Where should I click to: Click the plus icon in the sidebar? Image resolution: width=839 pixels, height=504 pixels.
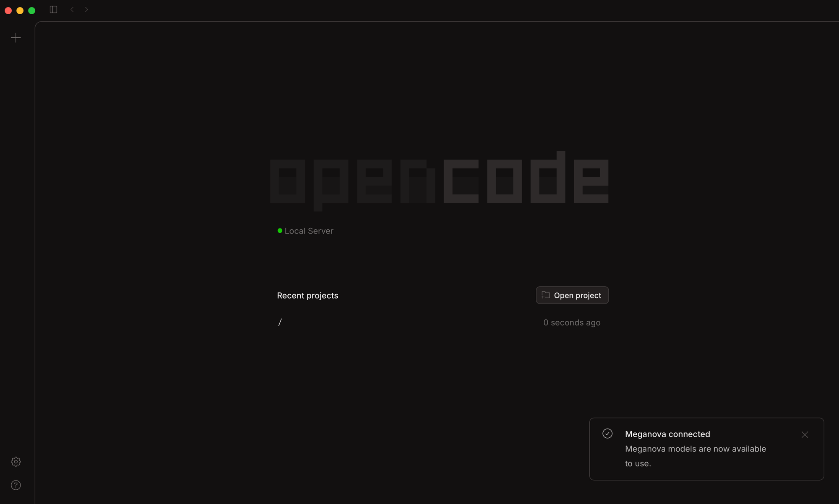16,38
